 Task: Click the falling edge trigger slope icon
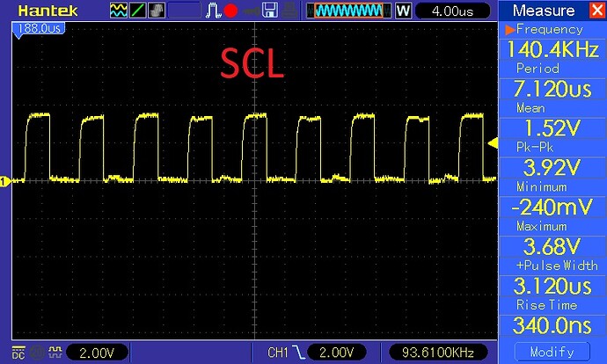click(x=298, y=353)
